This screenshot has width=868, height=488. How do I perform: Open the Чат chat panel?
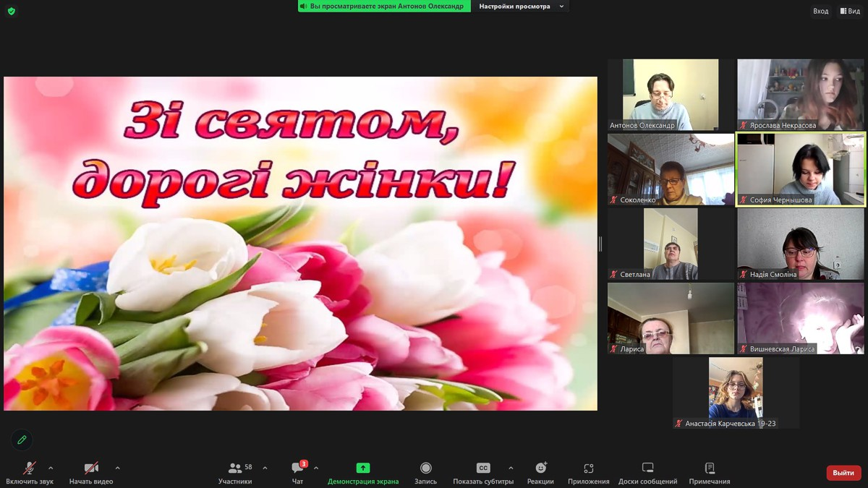tap(297, 474)
